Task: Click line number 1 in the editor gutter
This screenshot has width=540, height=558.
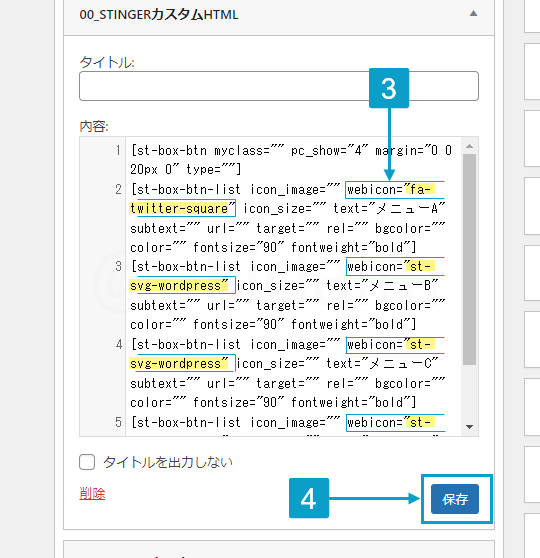Action: point(118,151)
